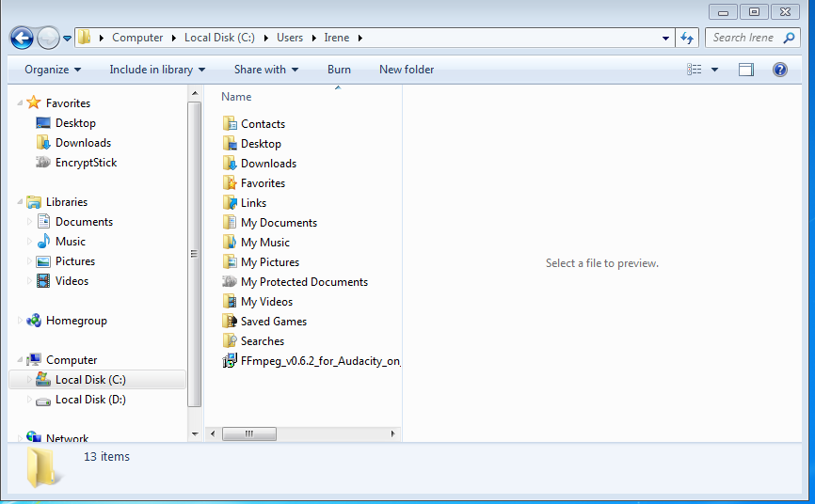Click the folder icon in address bar
815x504 pixels.
[x=84, y=38]
